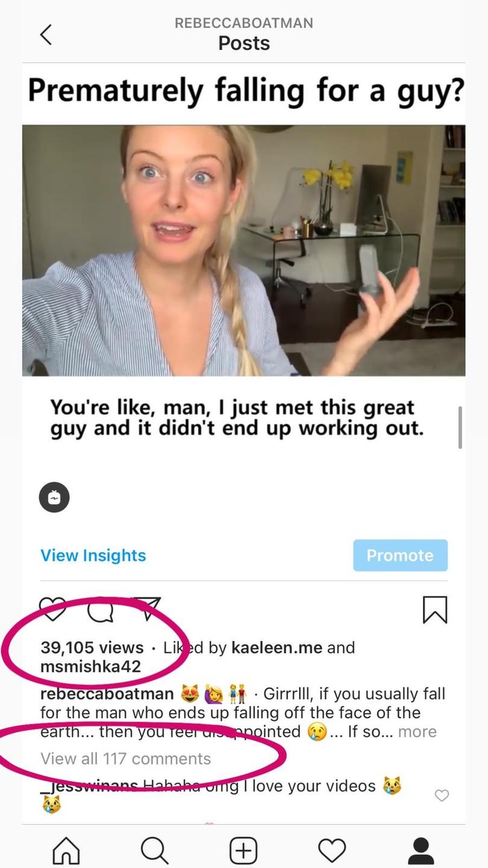Screen dimensions: 488x868
Task: Save the post with the bookmark icon
Action: (x=435, y=609)
